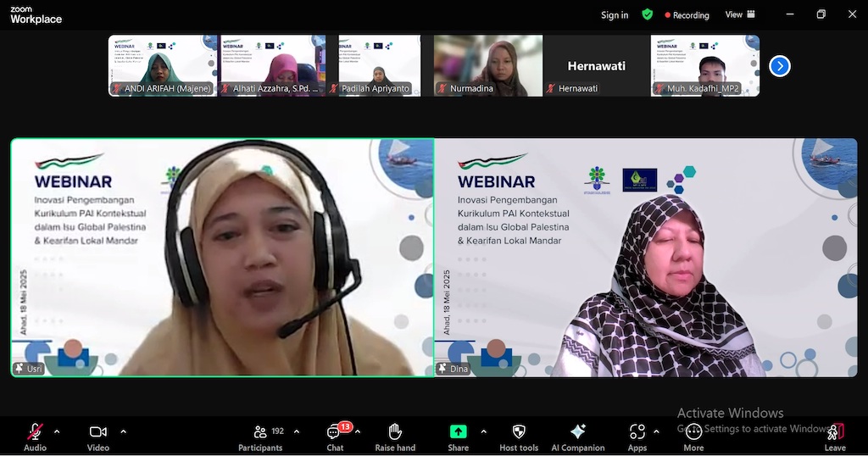Unmute microphone using the Audio button

coord(35,436)
